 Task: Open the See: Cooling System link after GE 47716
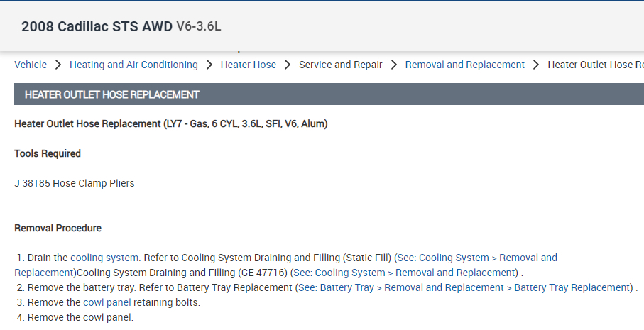pyautogui.click(x=404, y=273)
